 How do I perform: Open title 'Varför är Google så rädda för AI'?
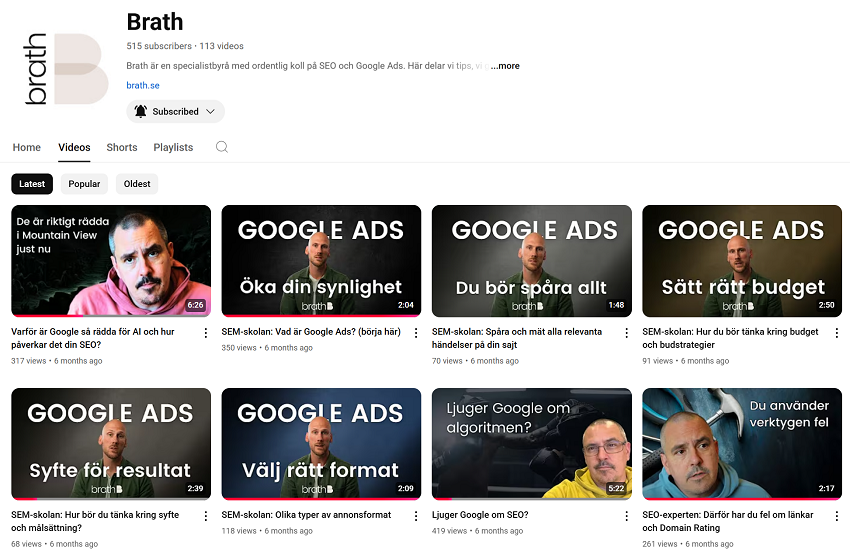pos(93,338)
